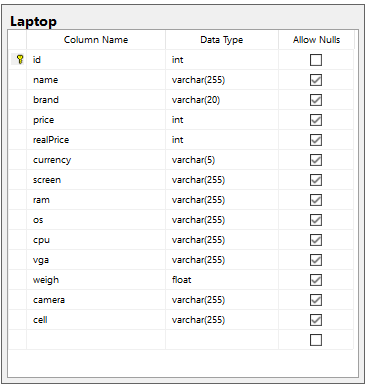The image size is (366, 391).
Task: Select the Allow Nulls header
Action: pyautogui.click(x=316, y=40)
